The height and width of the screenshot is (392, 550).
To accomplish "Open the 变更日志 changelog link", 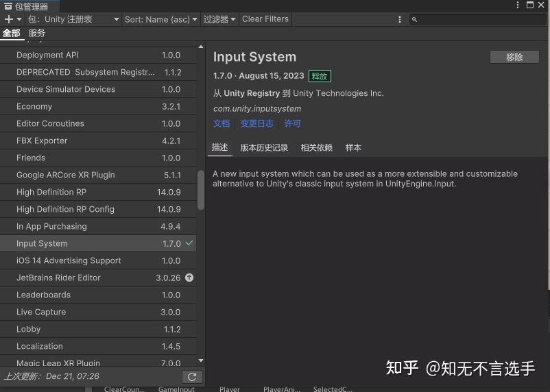I will [x=257, y=123].
